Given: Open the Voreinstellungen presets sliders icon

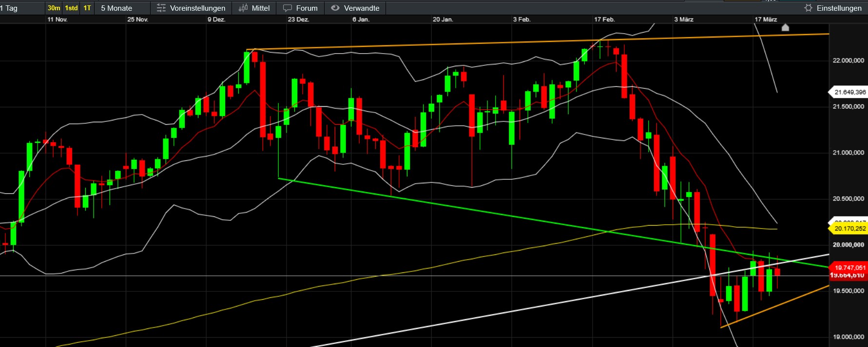Looking at the screenshot, I should tap(161, 8).
